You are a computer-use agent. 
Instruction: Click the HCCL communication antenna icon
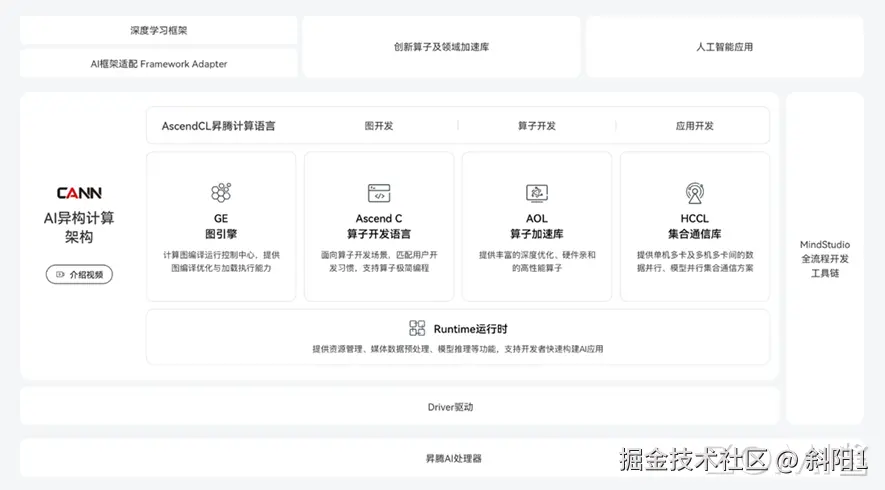pos(695,193)
